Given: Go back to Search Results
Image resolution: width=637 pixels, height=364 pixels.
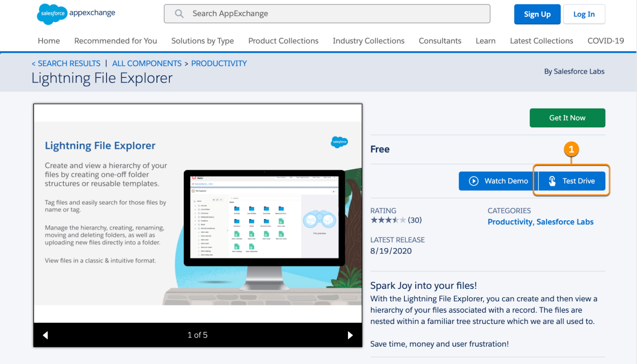Looking at the screenshot, I should [66, 64].
